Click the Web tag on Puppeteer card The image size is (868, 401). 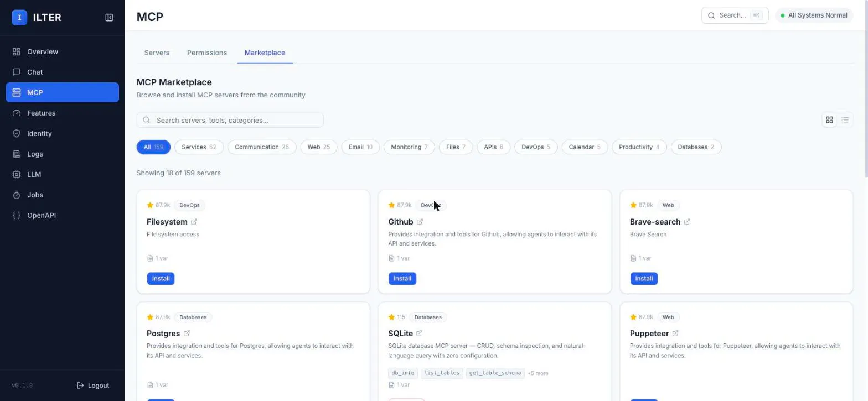point(668,317)
